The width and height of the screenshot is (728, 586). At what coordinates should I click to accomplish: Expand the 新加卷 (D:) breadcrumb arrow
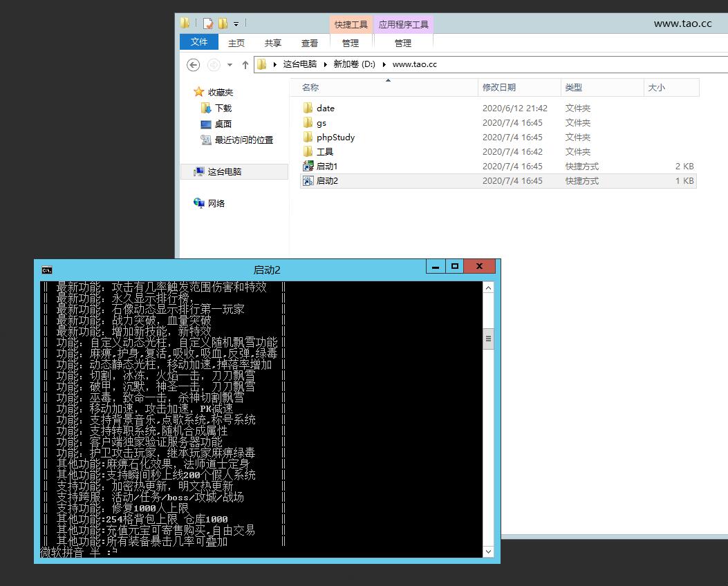tap(384, 64)
